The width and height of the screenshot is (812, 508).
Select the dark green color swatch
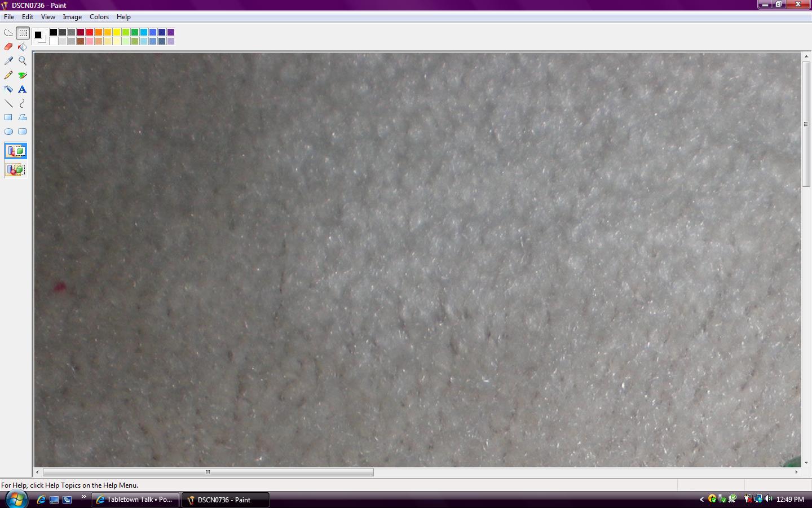[135, 32]
